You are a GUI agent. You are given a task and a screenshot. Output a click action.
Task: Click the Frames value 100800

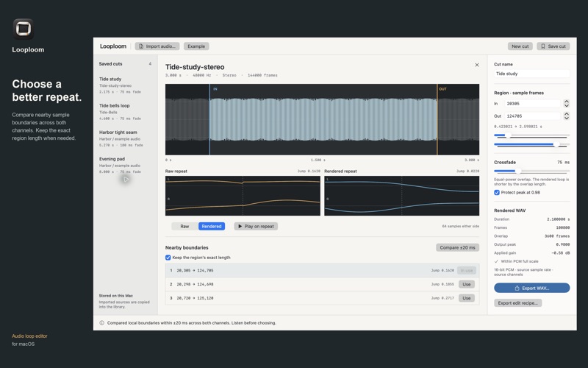(562, 227)
